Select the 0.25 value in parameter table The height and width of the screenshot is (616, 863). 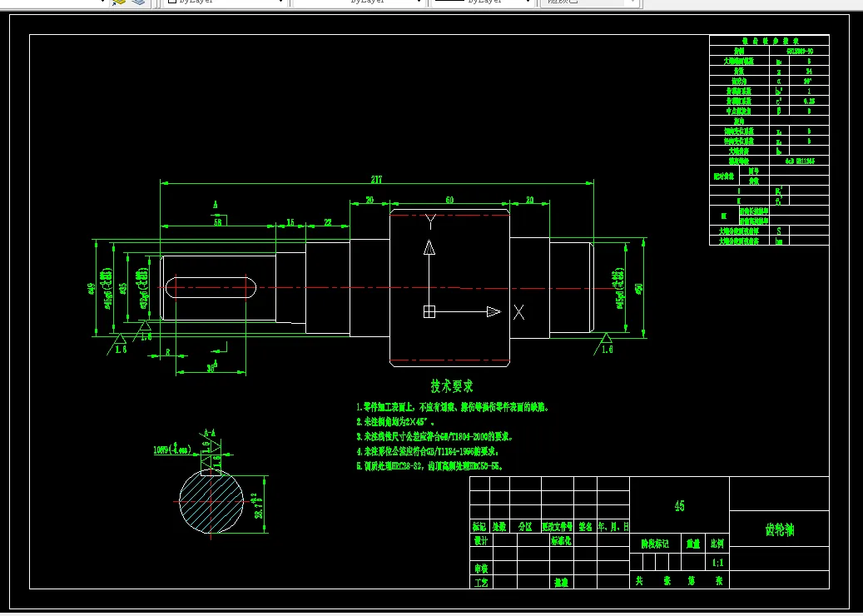(x=809, y=101)
